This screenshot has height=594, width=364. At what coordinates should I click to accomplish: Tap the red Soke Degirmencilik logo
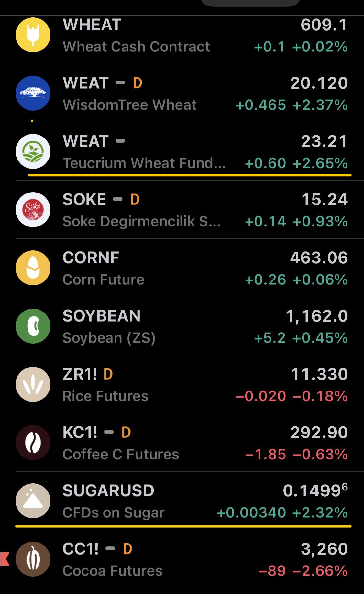point(33,210)
